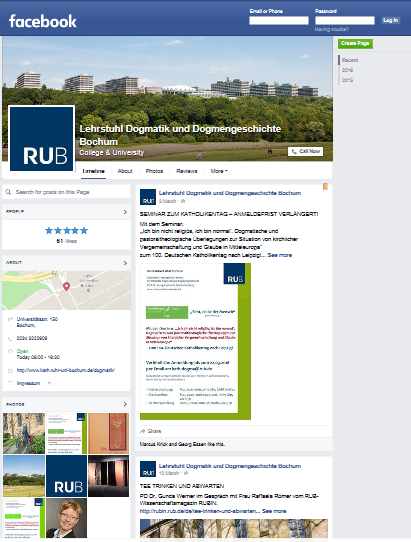Click the Facebook logo
411x542 pixels.
43,21
